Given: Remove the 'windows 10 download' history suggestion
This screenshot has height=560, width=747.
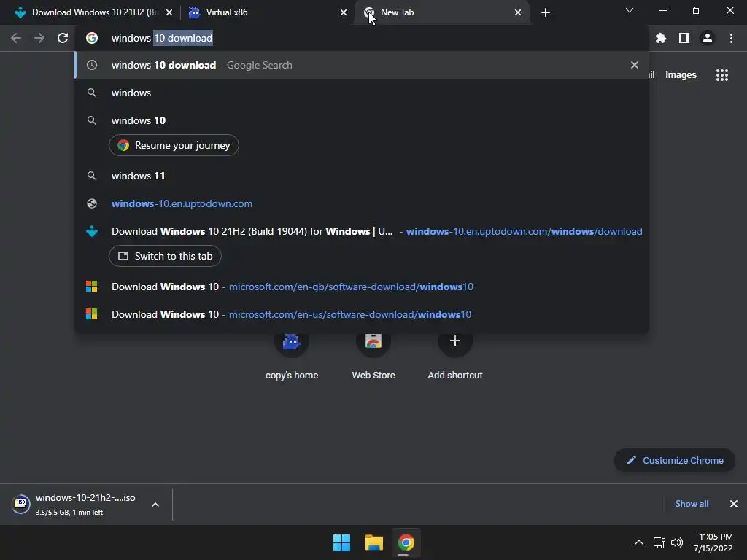Looking at the screenshot, I should (634, 65).
